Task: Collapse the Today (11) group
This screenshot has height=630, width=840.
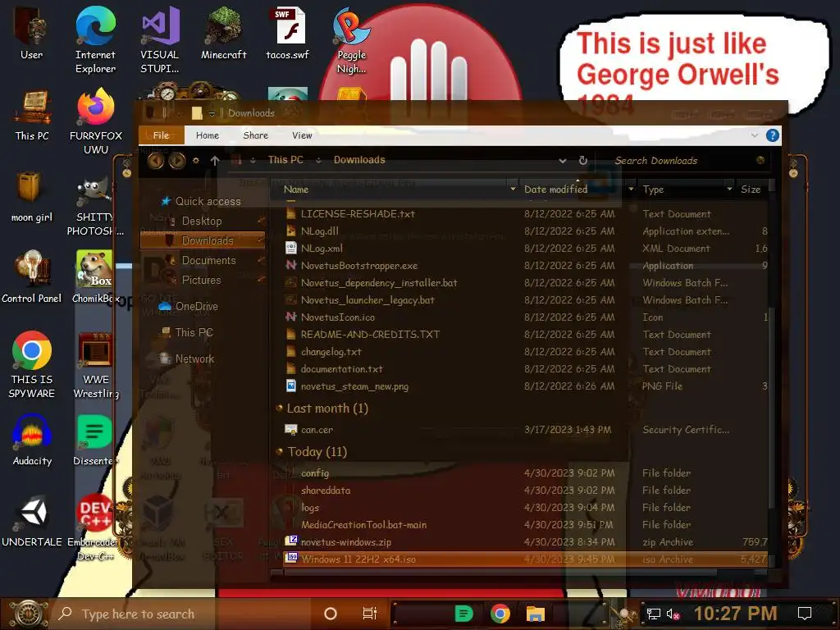Action: click(279, 452)
